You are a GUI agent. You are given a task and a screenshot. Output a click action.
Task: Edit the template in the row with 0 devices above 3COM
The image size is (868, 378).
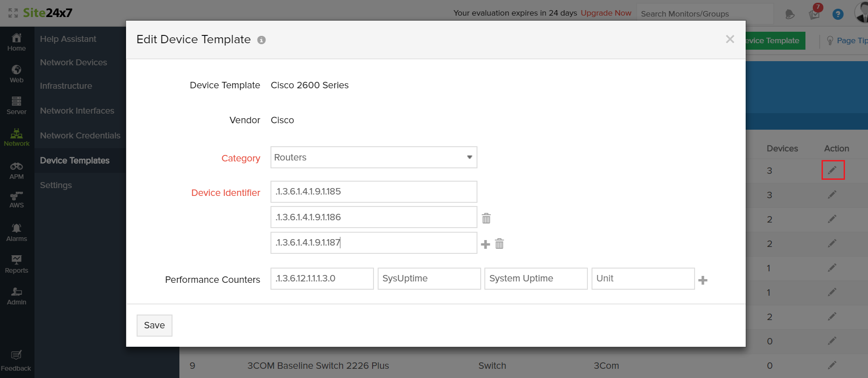pos(832,341)
